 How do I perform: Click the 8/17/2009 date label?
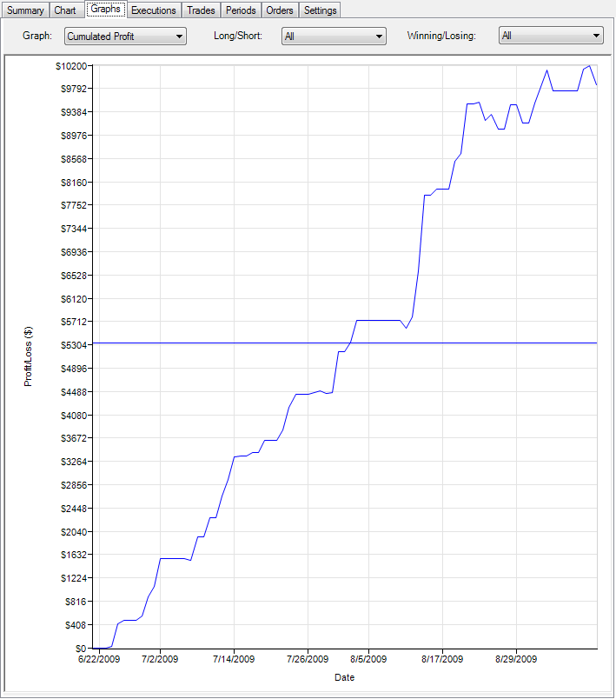pos(442,659)
